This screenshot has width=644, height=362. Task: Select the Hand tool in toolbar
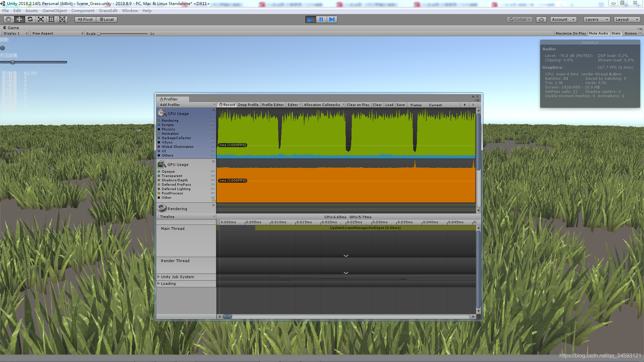(8, 19)
